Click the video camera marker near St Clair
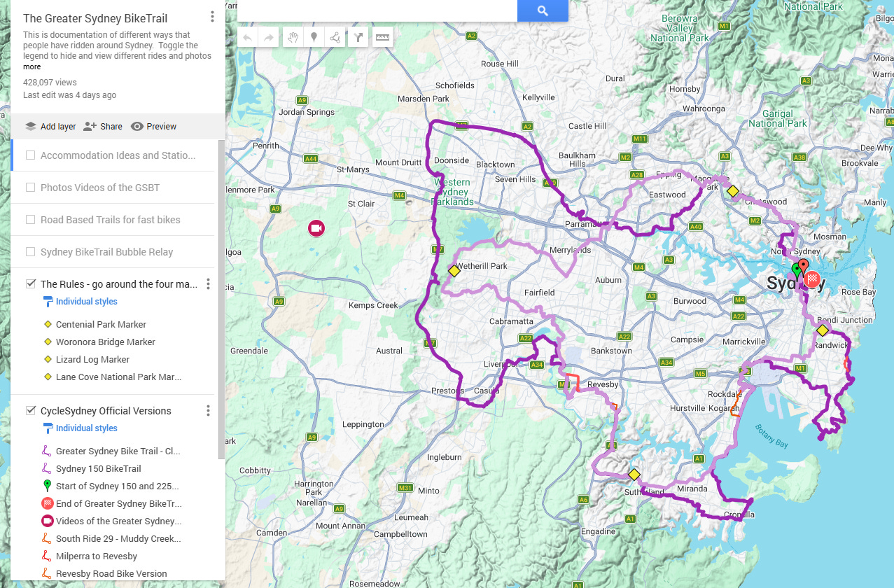This screenshot has width=894, height=588. [x=316, y=228]
